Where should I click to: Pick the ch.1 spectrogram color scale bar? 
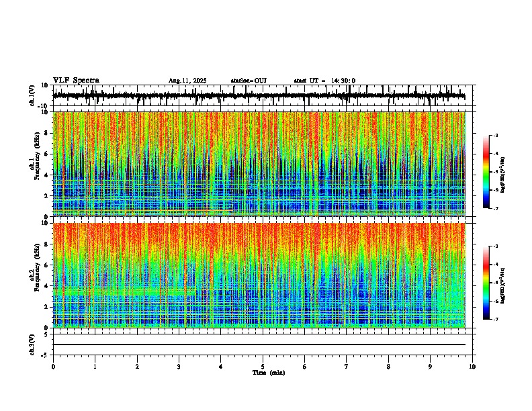(x=486, y=172)
